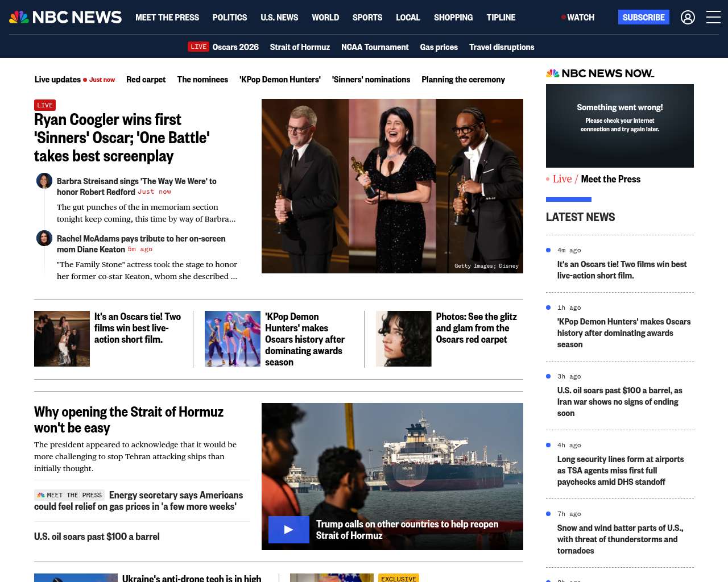Open 'It's an Oscars tie' card headline
The image size is (728, 582).
[x=138, y=328]
